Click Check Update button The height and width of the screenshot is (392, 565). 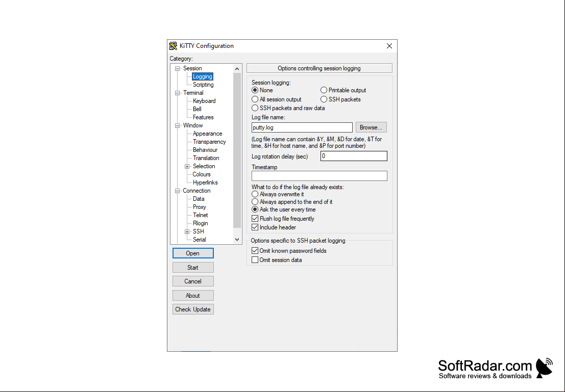(193, 309)
